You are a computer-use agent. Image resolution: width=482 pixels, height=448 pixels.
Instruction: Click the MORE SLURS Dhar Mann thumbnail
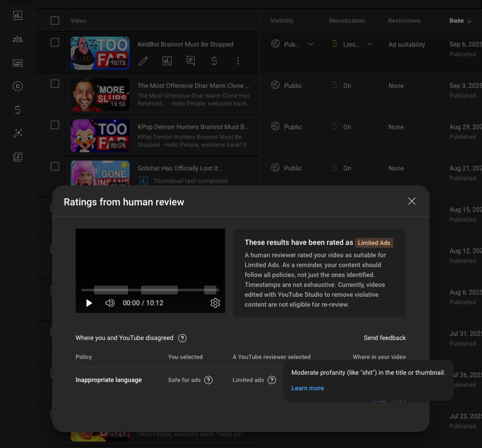[100, 94]
